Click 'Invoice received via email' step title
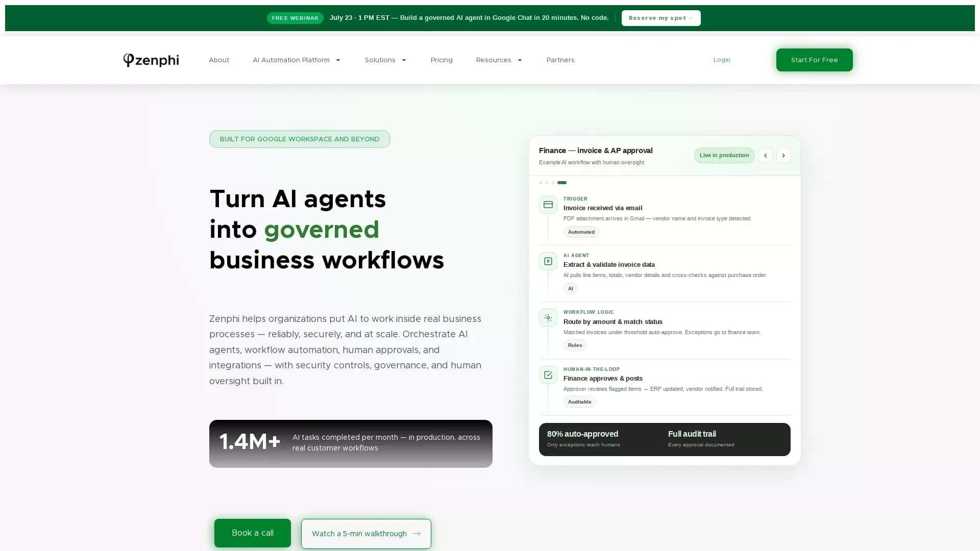Screen dimensions: 980x551 603,208
